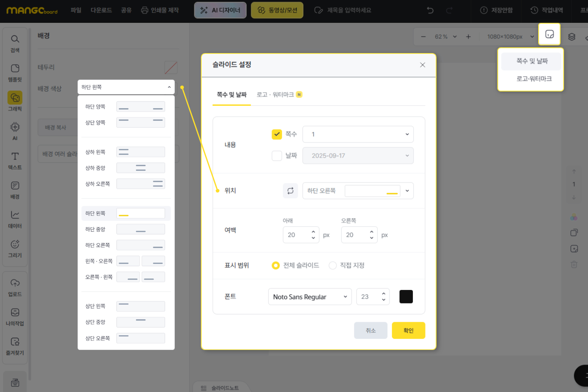This screenshot has height=392, width=588.
Task: Click the 검색 search icon
Action: (x=15, y=43)
